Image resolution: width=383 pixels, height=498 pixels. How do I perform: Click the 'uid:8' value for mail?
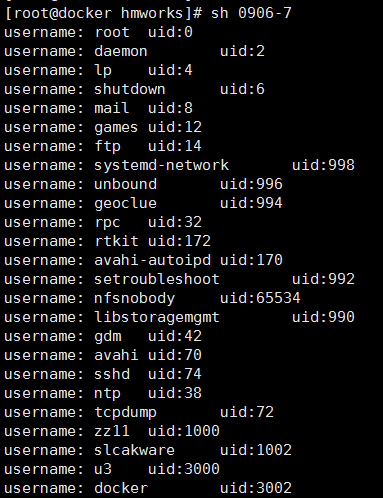(x=170, y=108)
